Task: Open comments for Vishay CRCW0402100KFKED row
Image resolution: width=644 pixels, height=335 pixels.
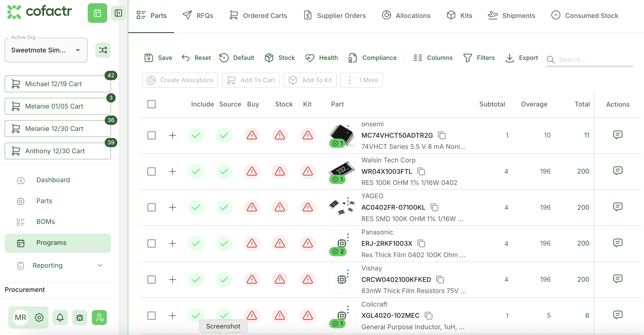Action: click(x=617, y=279)
